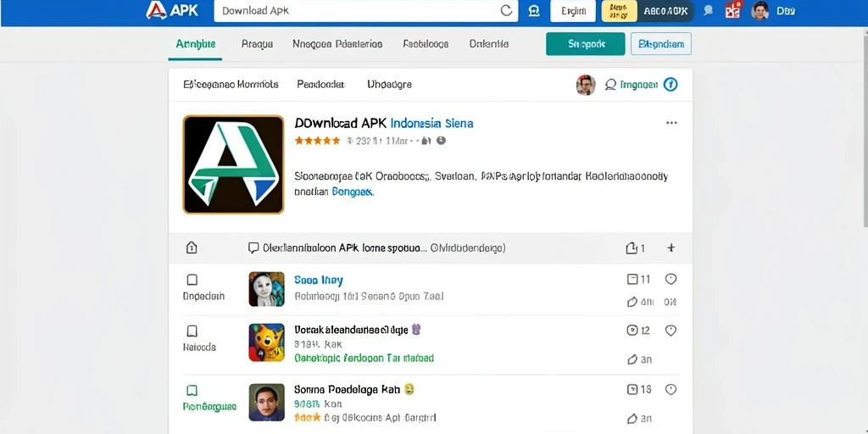Click the red gift icon in header
This screenshot has height=434, width=868.
[x=733, y=10]
